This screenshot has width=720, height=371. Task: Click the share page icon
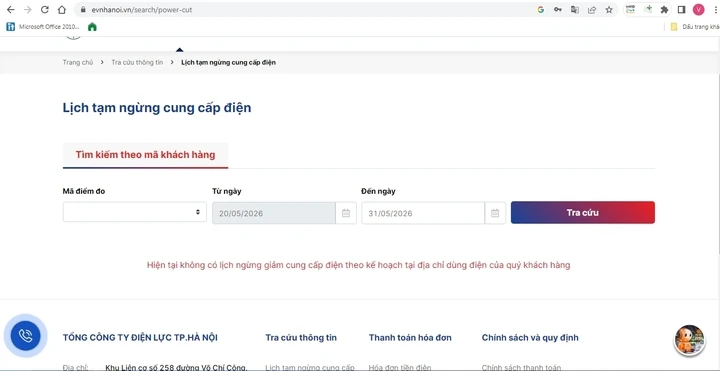coord(592,10)
